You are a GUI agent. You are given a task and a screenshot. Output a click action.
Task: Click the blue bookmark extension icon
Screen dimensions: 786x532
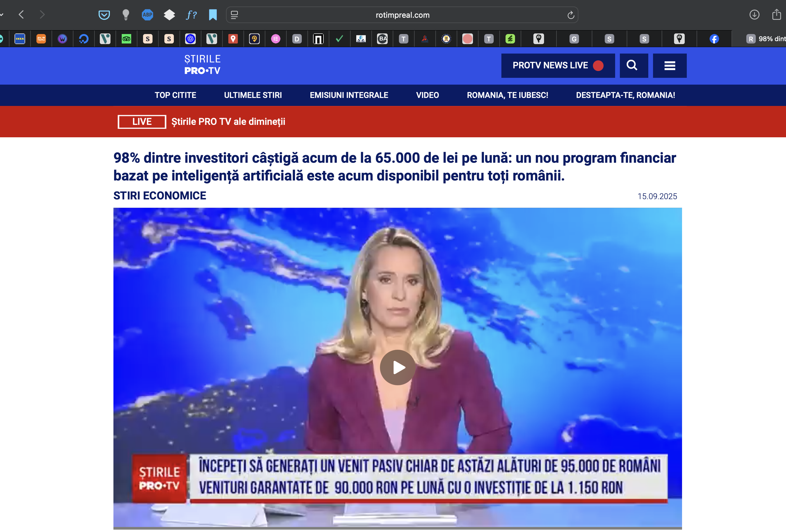point(213,15)
